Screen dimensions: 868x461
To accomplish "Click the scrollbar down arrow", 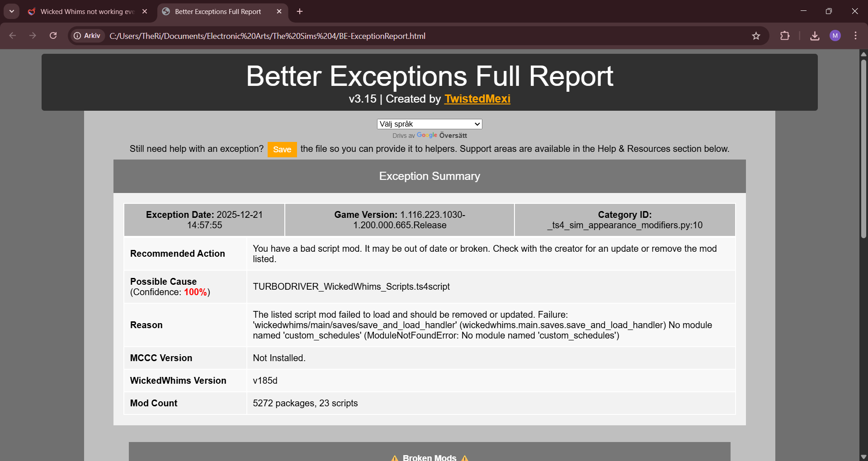I will pos(863,456).
